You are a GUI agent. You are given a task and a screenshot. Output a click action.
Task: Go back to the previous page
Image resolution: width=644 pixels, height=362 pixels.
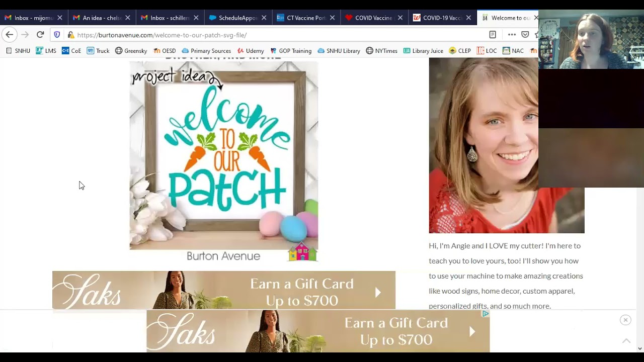(9, 35)
